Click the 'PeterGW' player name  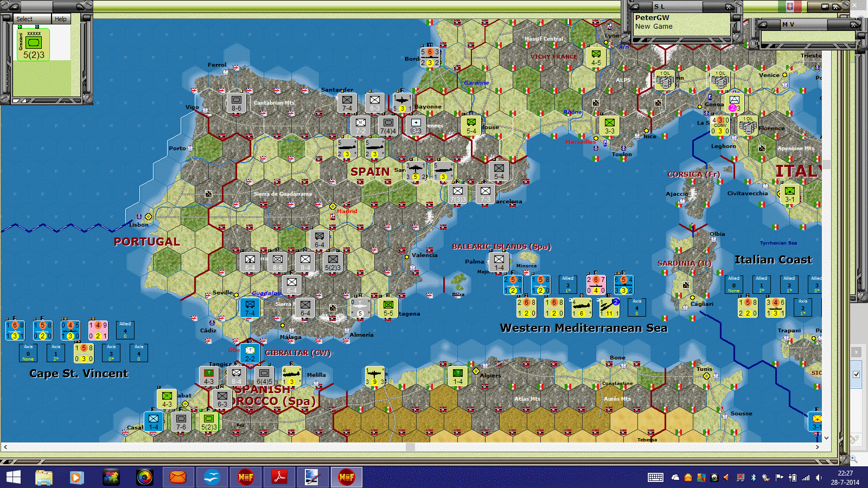tap(652, 17)
